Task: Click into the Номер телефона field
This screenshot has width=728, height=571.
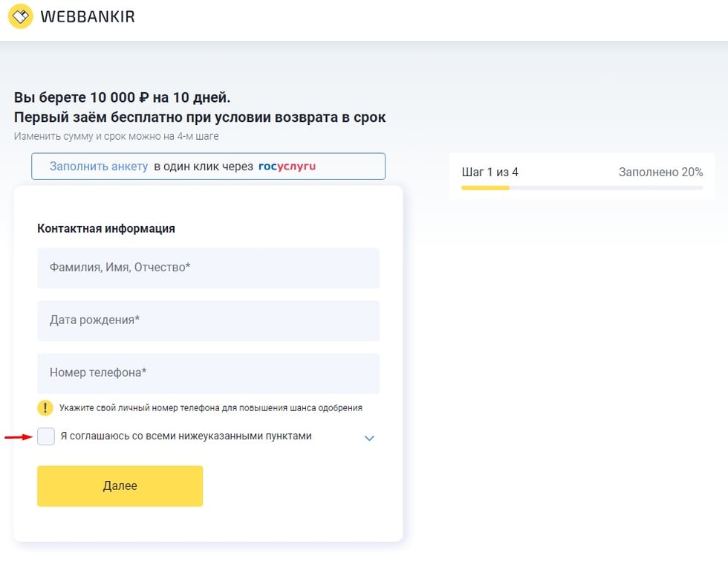Action: 208,372
